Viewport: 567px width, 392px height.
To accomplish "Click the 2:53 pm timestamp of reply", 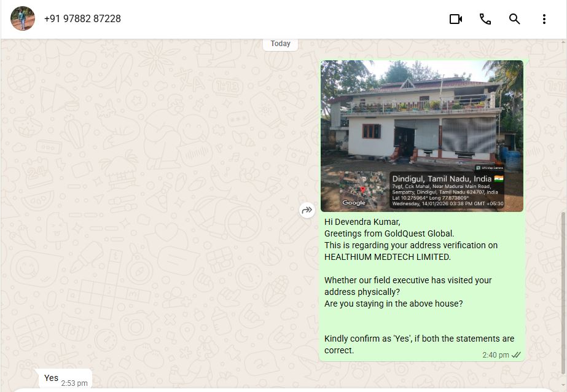I will pos(74,383).
